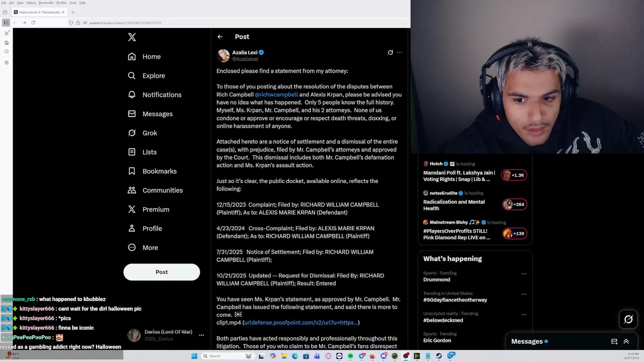Open Communities in the X sidebar
This screenshot has width=644, height=362.
(155, 191)
